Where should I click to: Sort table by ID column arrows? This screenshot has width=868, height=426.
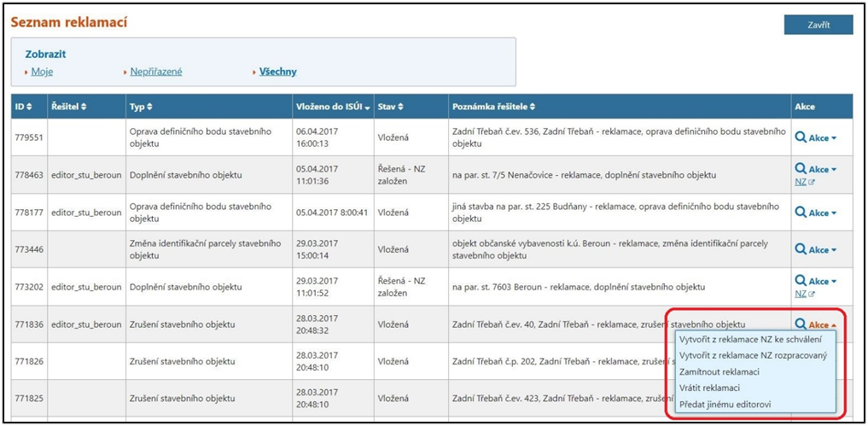[x=23, y=107]
